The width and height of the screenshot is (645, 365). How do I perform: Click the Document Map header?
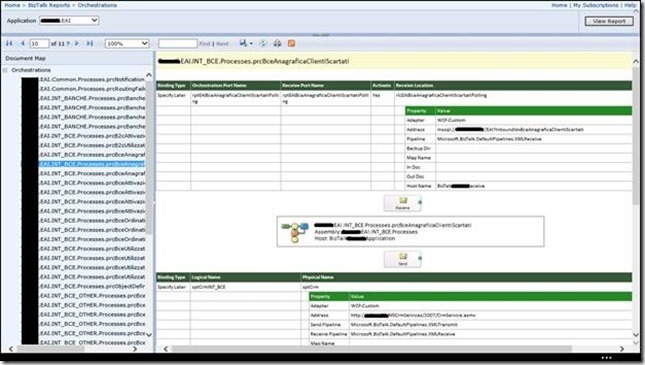click(x=26, y=58)
